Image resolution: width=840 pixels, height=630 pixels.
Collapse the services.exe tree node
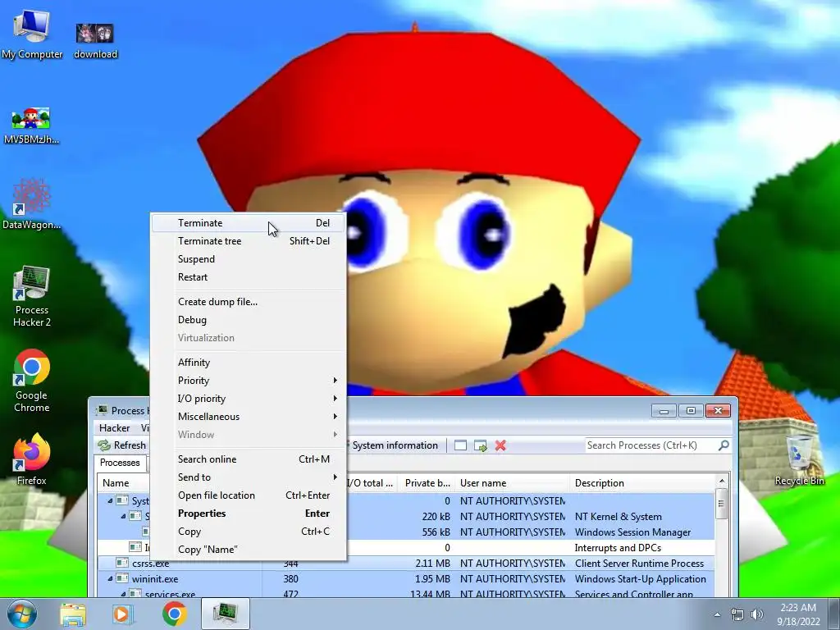coord(123,594)
